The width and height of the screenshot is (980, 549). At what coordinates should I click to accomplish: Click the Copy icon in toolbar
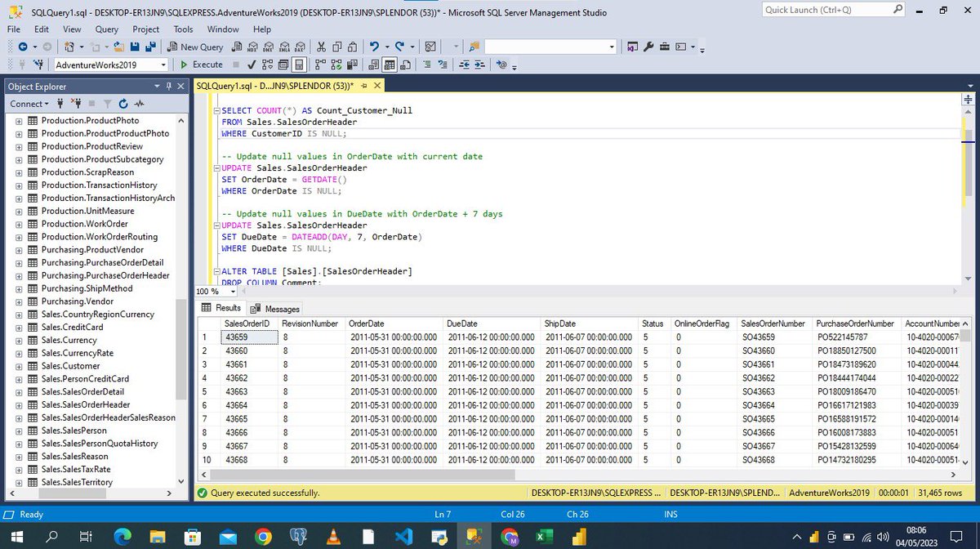[x=336, y=47]
